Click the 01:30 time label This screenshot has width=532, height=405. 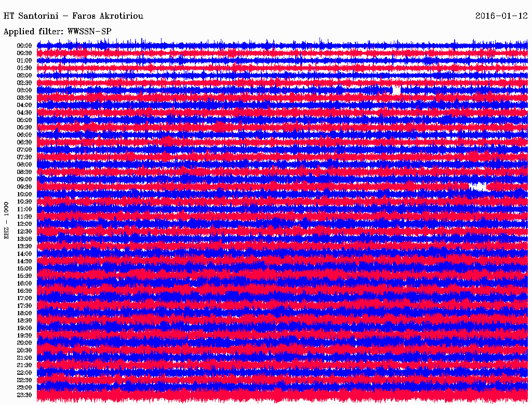tap(24, 68)
